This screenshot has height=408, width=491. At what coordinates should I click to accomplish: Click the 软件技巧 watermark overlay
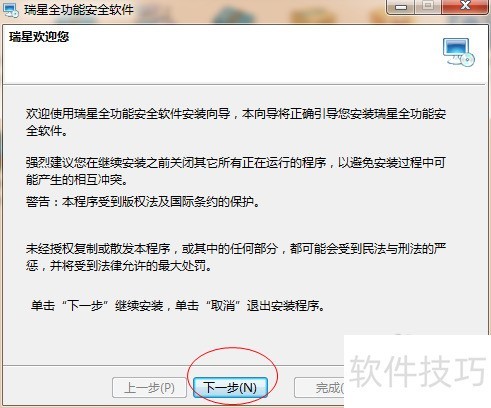[x=418, y=371]
